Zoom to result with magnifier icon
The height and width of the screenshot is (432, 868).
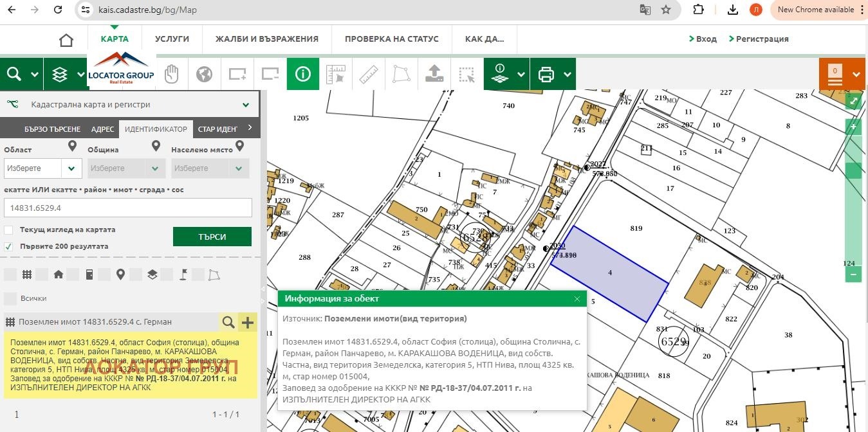(228, 322)
